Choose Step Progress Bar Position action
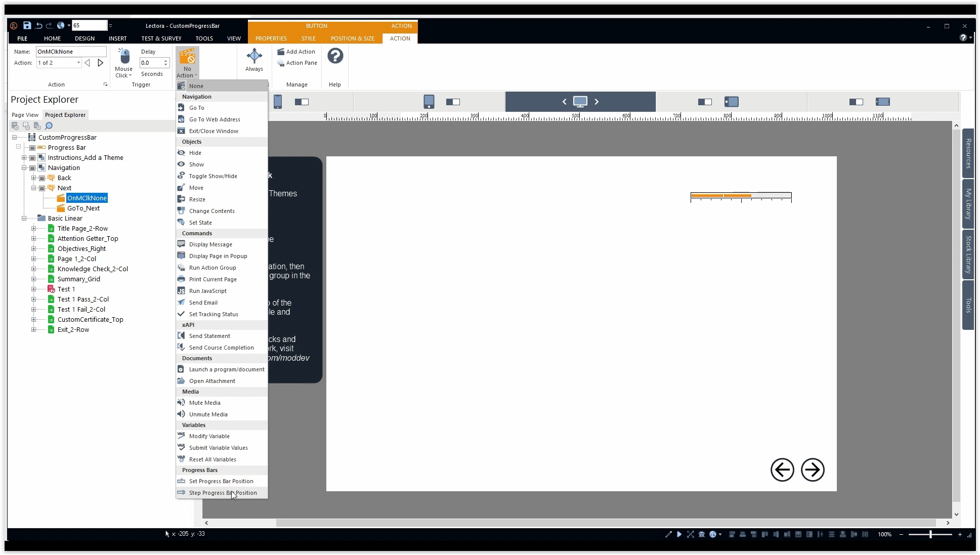 click(223, 493)
